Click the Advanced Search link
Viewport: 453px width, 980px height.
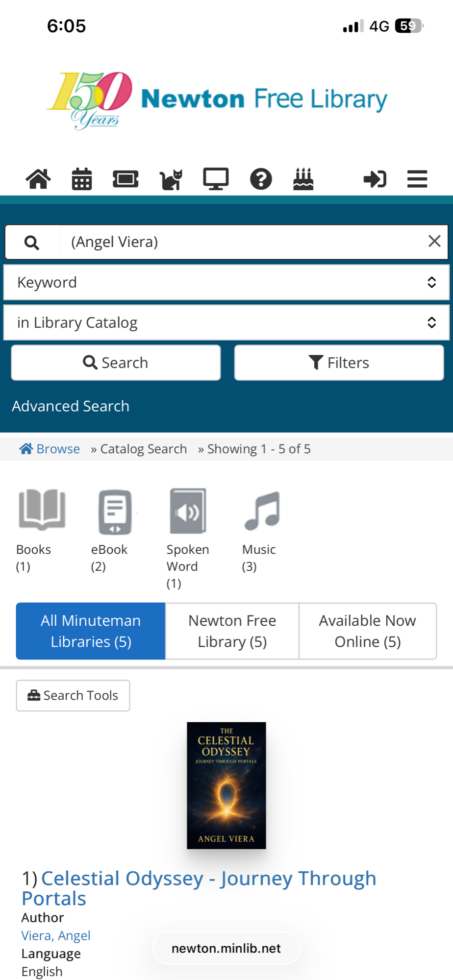coord(71,406)
